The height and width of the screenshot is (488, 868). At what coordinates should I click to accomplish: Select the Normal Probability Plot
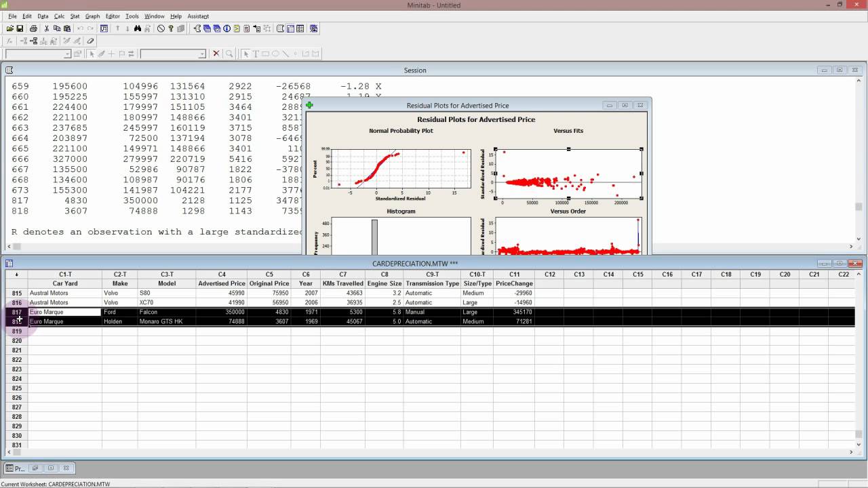pyautogui.click(x=401, y=169)
